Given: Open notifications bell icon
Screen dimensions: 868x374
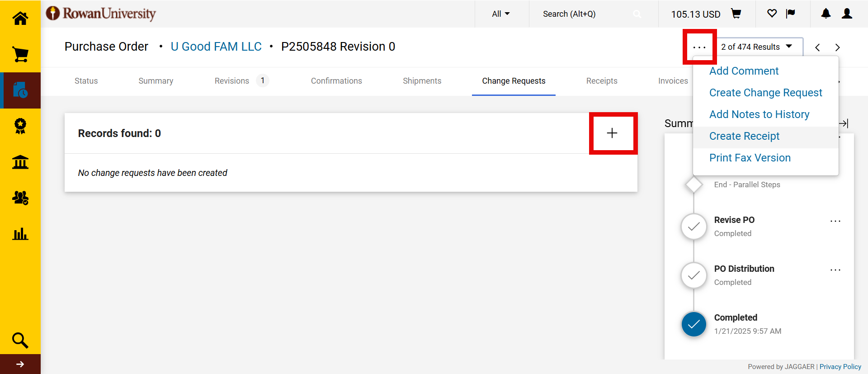Looking at the screenshot, I should tap(826, 14).
